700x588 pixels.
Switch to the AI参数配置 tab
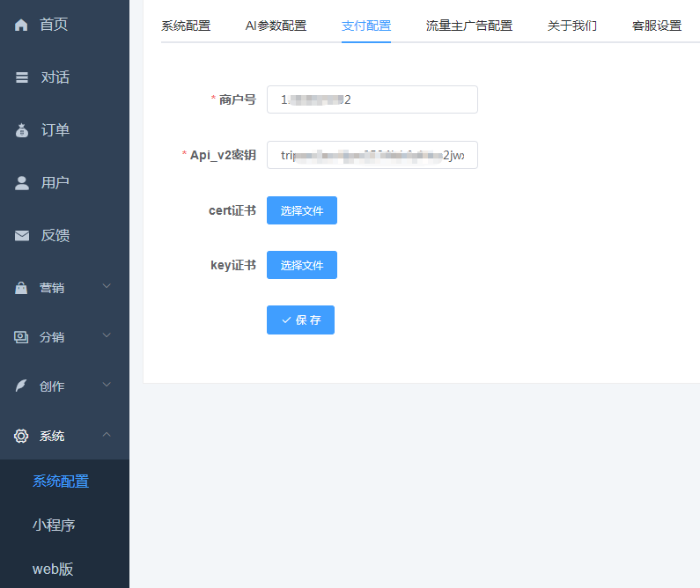click(276, 26)
